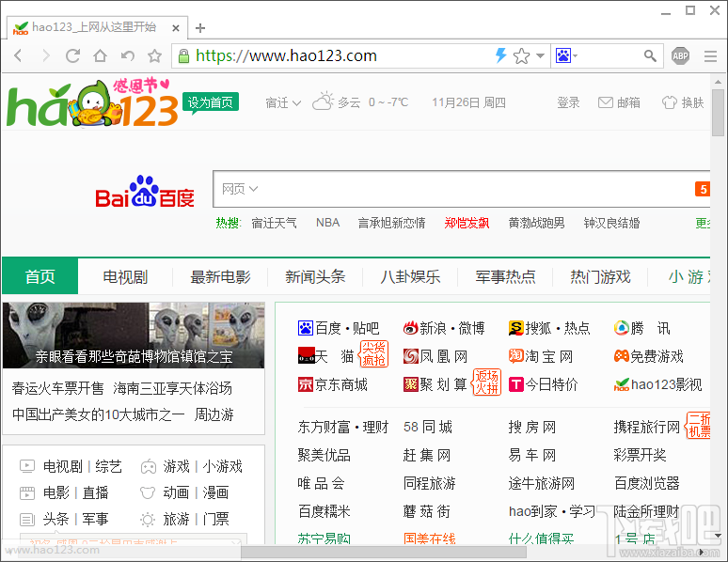Open 搜狐·热点 link
The image size is (728, 562).
[x=549, y=328]
